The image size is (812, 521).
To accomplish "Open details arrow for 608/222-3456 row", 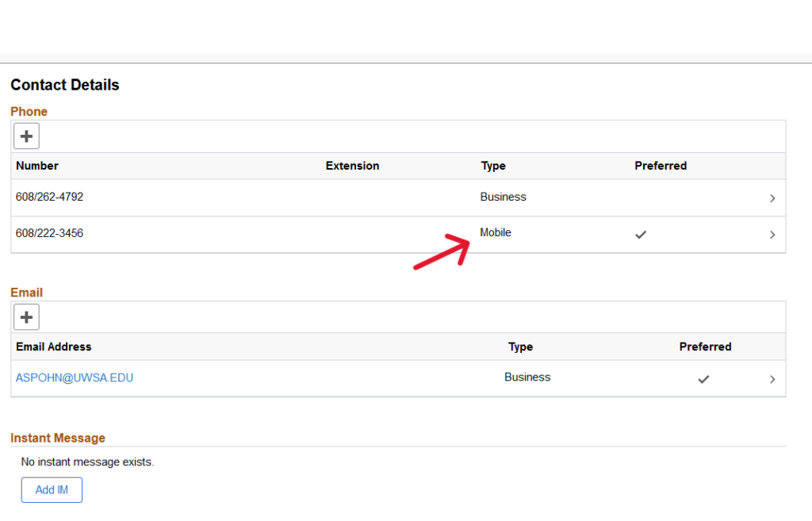I will click(772, 235).
